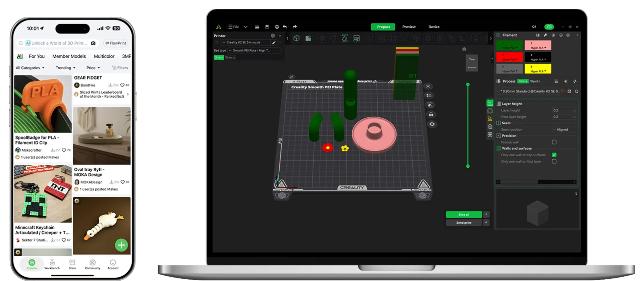Screen dimensions: 644x281
Task: Open the process preset 0.20mm Standard dropdown
Action: [x=528, y=91]
